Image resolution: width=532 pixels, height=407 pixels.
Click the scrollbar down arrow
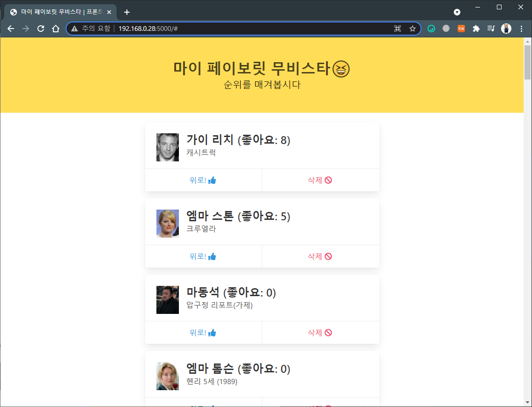(x=528, y=403)
